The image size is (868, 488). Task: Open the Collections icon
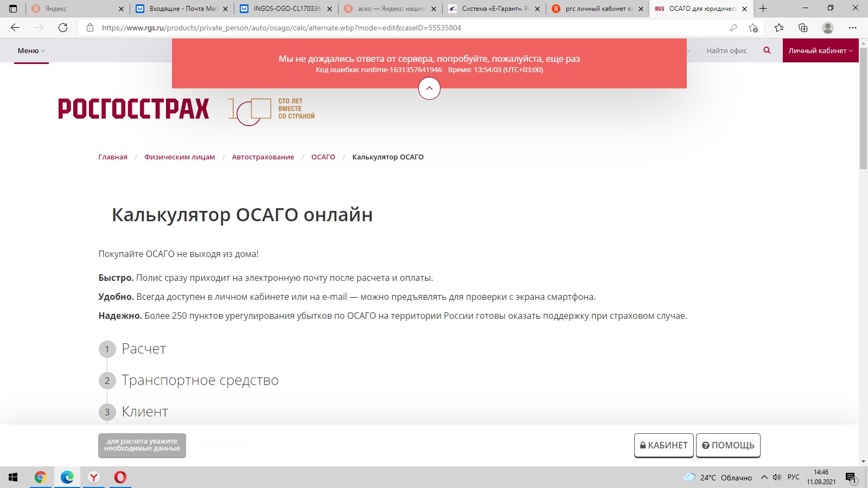point(803,28)
